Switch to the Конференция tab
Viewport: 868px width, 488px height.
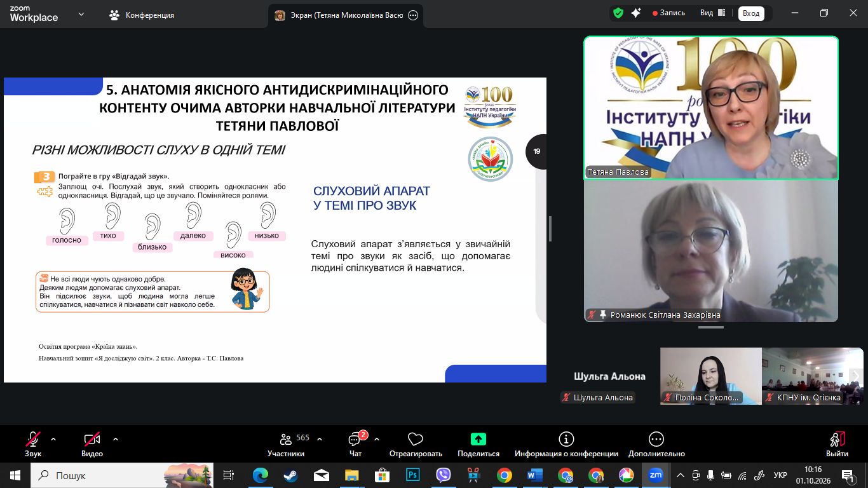(142, 15)
